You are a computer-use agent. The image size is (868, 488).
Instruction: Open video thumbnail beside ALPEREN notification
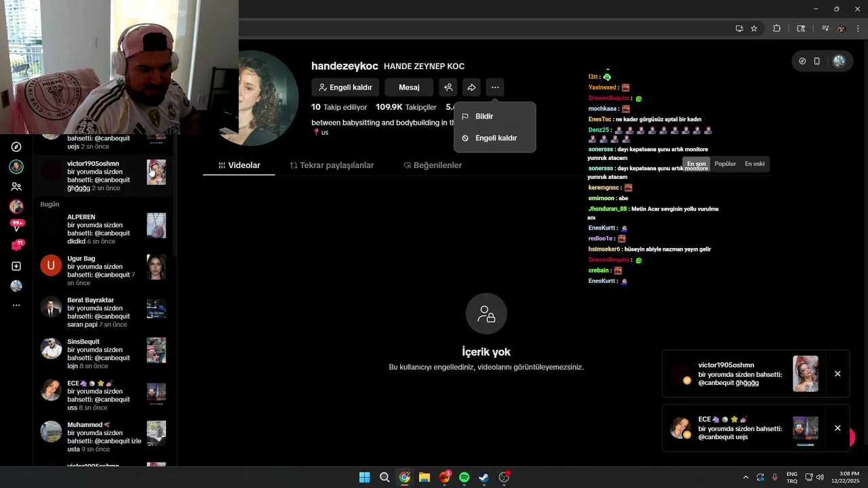click(x=157, y=226)
